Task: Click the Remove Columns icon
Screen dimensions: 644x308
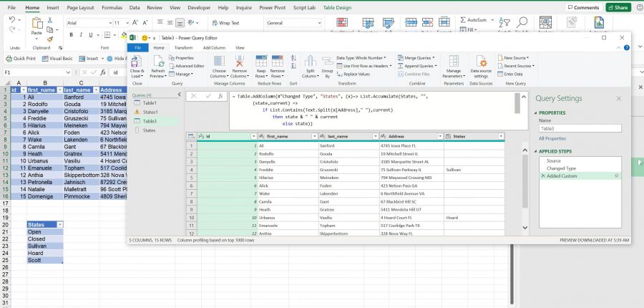Action: coord(240,62)
